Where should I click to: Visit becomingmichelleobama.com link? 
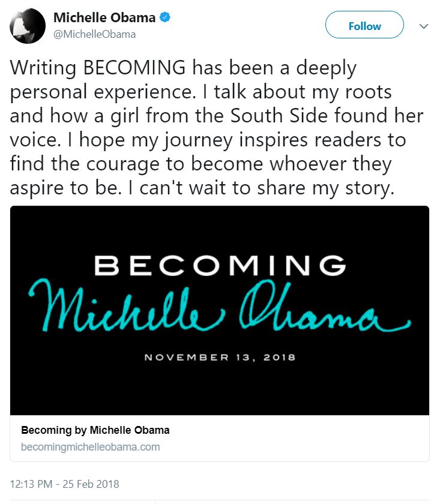pyautogui.click(x=90, y=447)
